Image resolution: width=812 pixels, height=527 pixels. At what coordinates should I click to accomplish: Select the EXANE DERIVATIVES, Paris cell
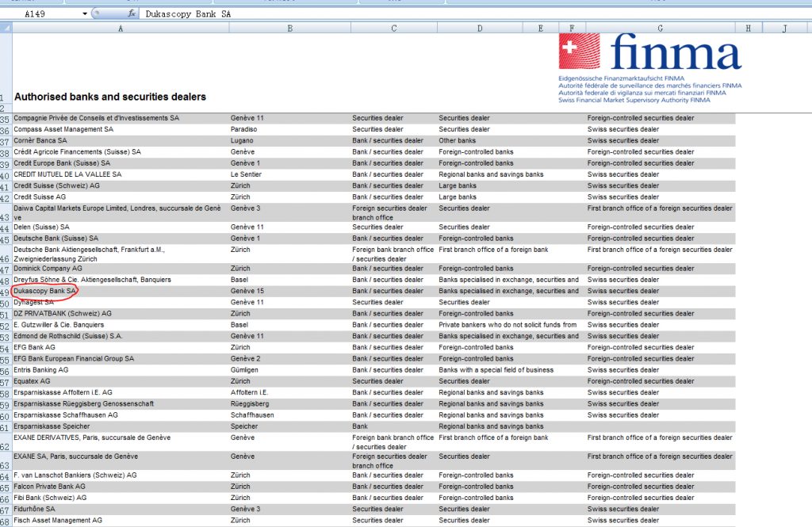pyautogui.click(x=121, y=442)
